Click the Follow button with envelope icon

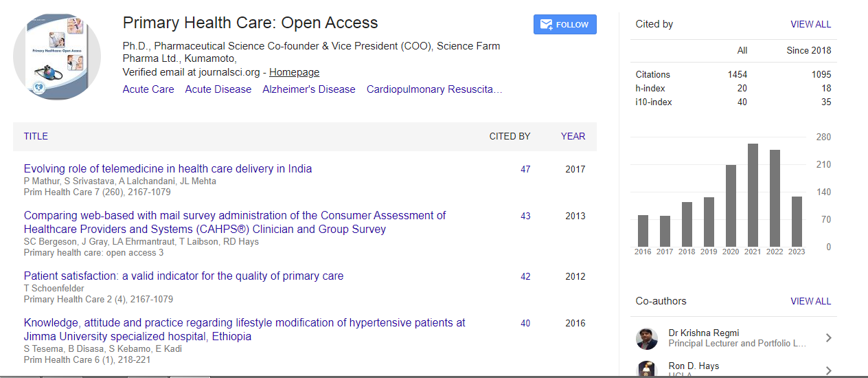564,25
